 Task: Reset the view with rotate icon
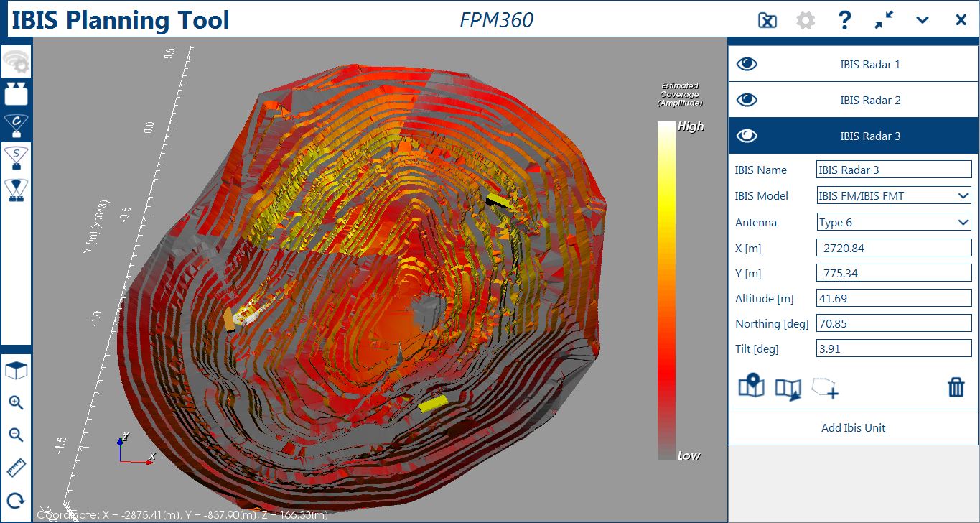(x=16, y=501)
